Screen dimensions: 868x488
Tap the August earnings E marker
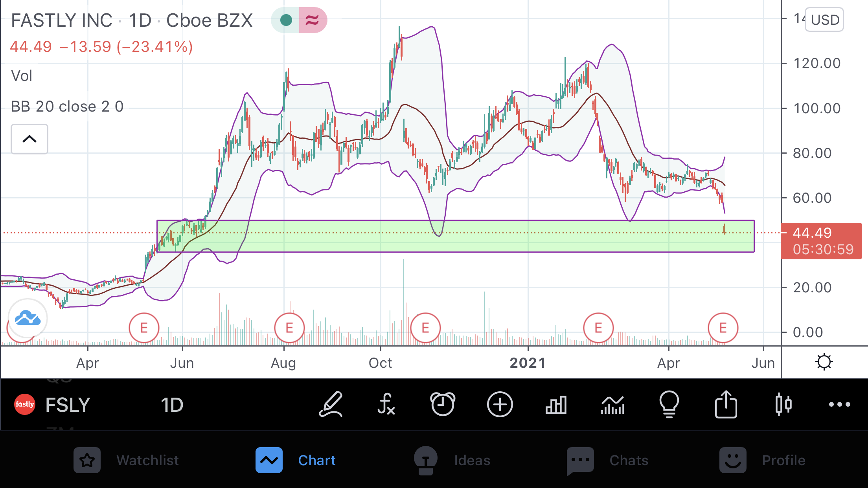pyautogui.click(x=289, y=328)
